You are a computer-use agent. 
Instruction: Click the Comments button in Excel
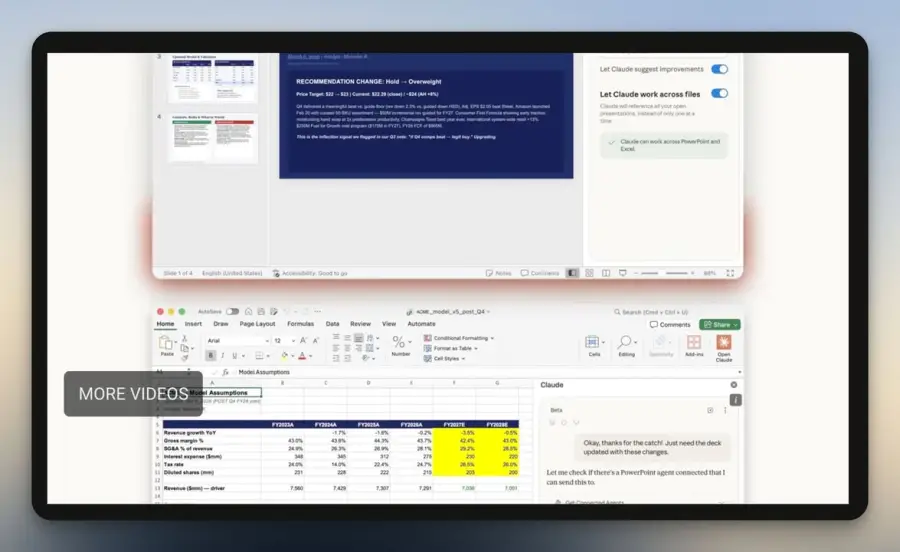click(x=670, y=324)
